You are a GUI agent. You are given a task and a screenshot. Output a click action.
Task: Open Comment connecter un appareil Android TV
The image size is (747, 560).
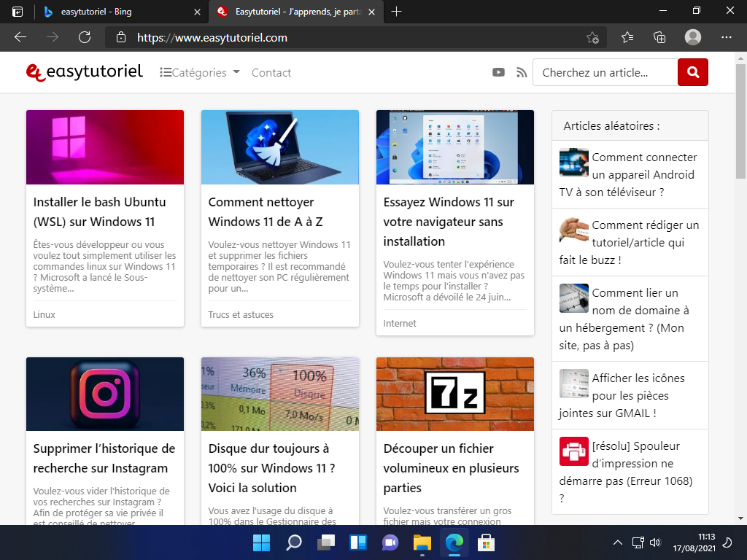(x=628, y=175)
